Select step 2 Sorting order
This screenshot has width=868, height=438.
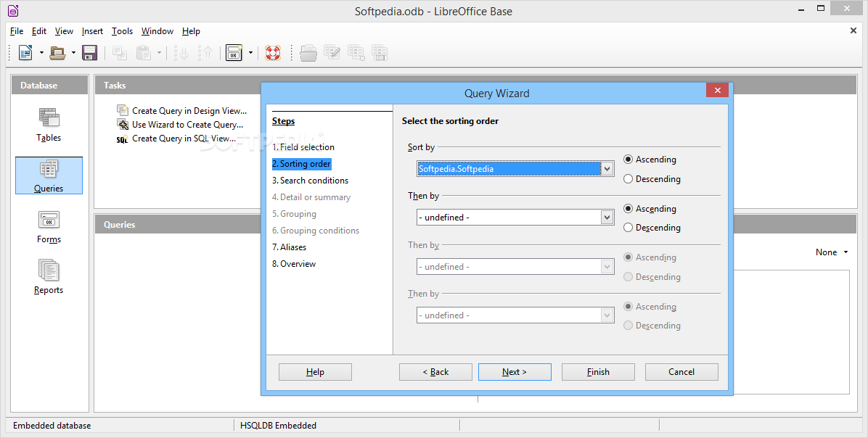click(301, 164)
